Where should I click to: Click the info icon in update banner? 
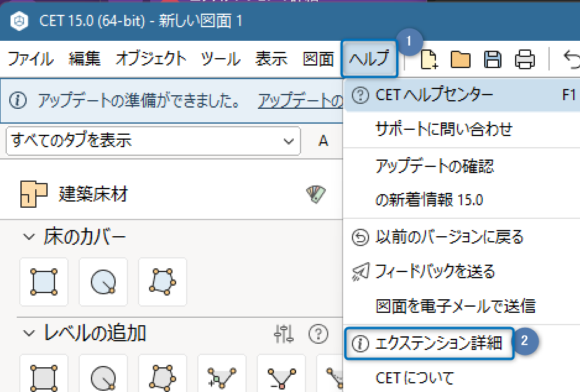click(x=18, y=101)
